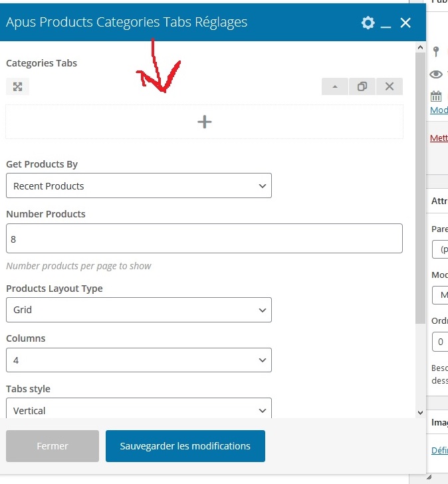Viewport: 448px width, 484px height.
Task: Click the resize handle at dialog corner
Action: coord(429,477)
